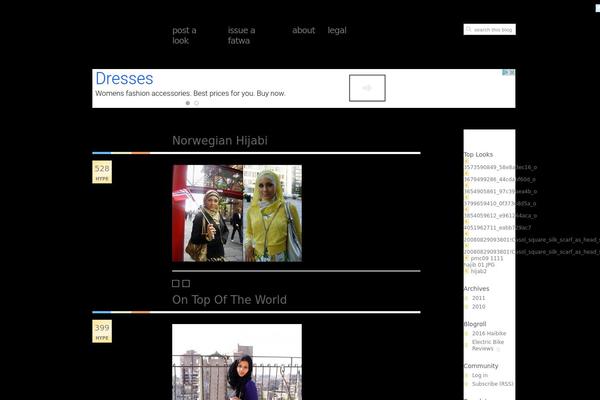Open the 'On Top Of The World' post title
This screenshot has height=400, width=600.
tap(229, 300)
